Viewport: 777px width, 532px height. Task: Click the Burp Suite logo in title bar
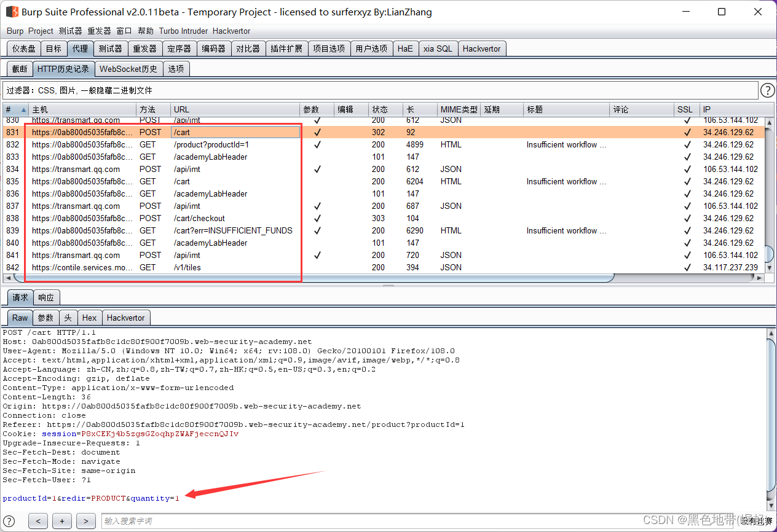12,12
